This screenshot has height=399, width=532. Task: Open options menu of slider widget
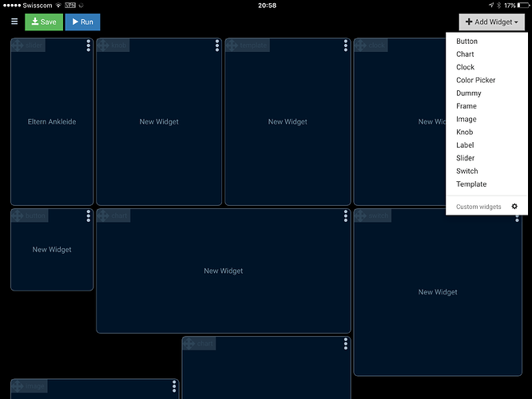(x=88, y=45)
